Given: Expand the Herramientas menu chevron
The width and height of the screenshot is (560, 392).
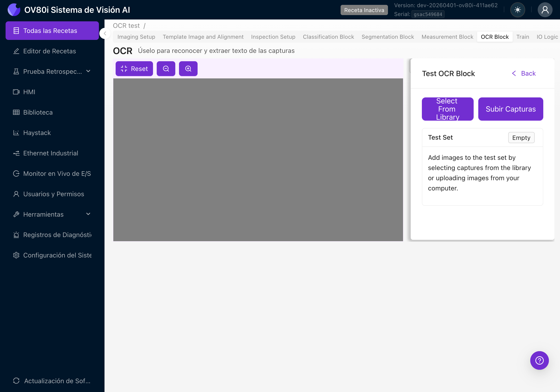Looking at the screenshot, I should [88, 214].
